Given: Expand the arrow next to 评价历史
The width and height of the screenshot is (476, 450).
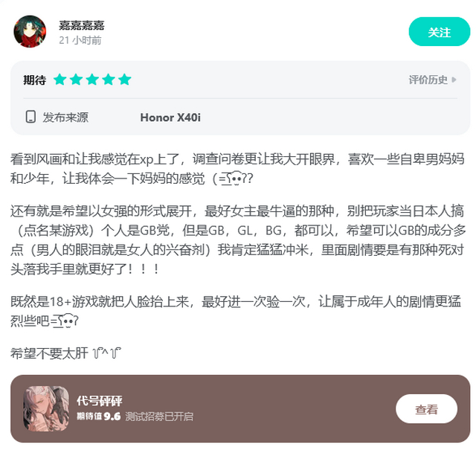Looking at the screenshot, I should [454, 80].
